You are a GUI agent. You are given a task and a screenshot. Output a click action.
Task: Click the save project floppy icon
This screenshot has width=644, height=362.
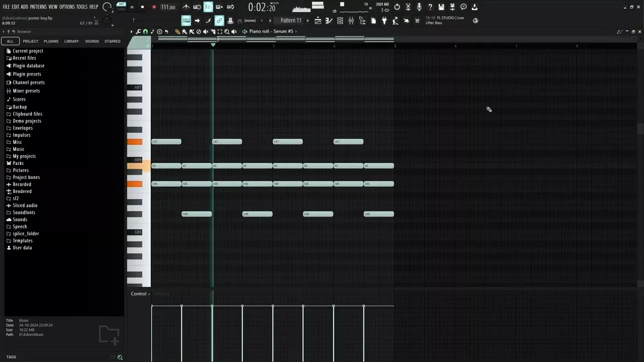click(441, 7)
